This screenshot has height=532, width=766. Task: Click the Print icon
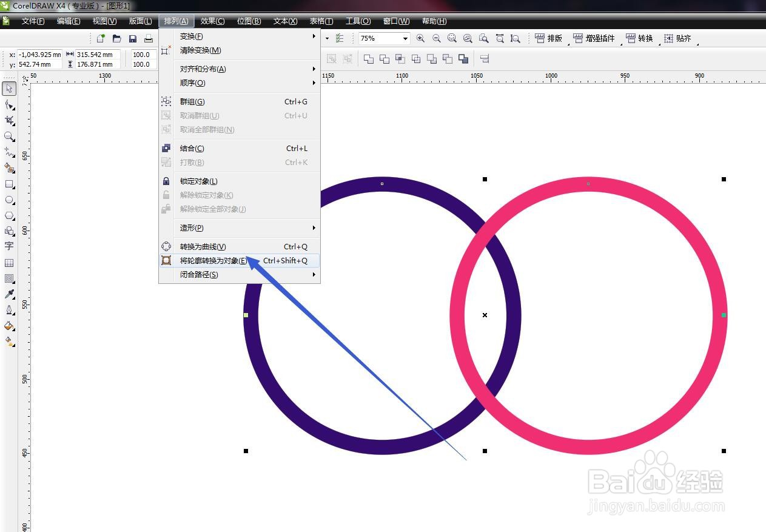pos(149,38)
